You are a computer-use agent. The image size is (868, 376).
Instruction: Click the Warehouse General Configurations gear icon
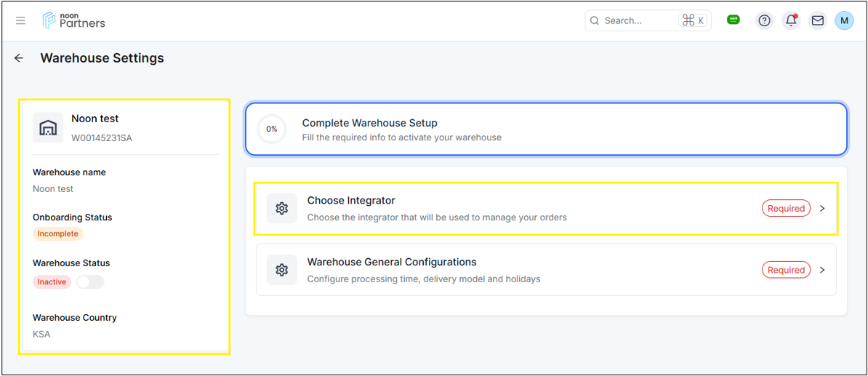pyautogui.click(x=282, y=270)
